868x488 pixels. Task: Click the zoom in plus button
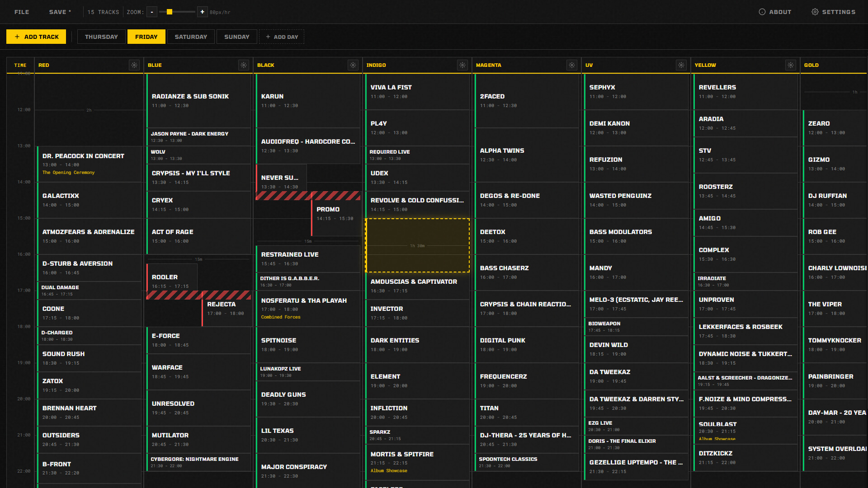click(202, 12)
